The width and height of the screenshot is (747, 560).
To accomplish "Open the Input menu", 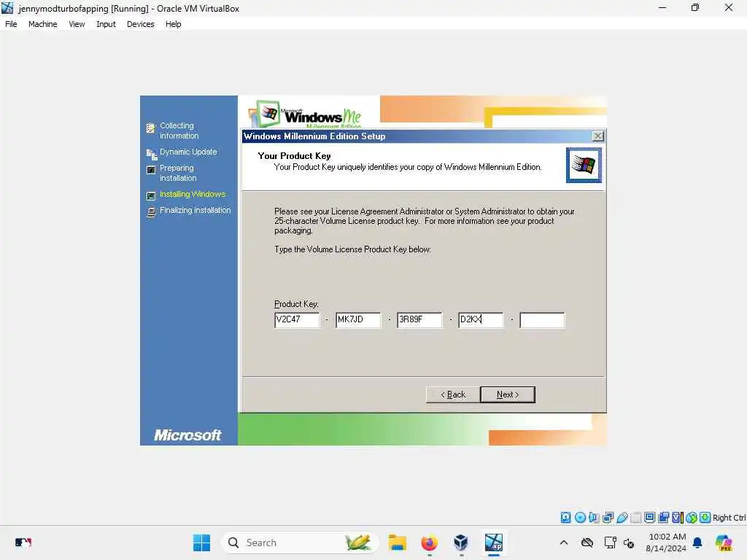I will pos(106,24).
